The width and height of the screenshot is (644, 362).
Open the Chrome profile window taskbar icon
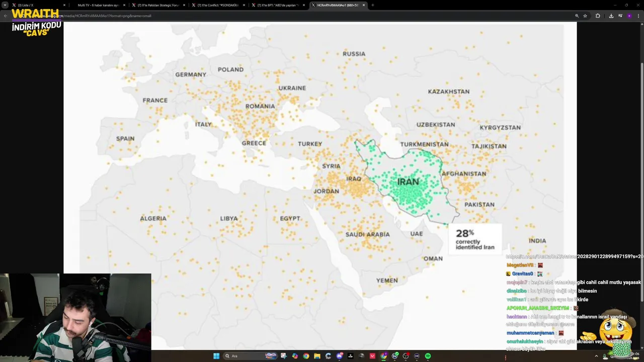click(383, 356)
